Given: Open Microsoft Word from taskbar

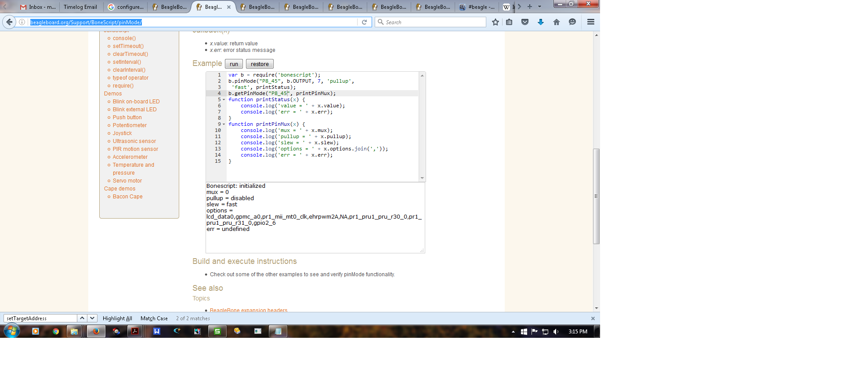Looking at the screenshot, I should pos(157,331).
